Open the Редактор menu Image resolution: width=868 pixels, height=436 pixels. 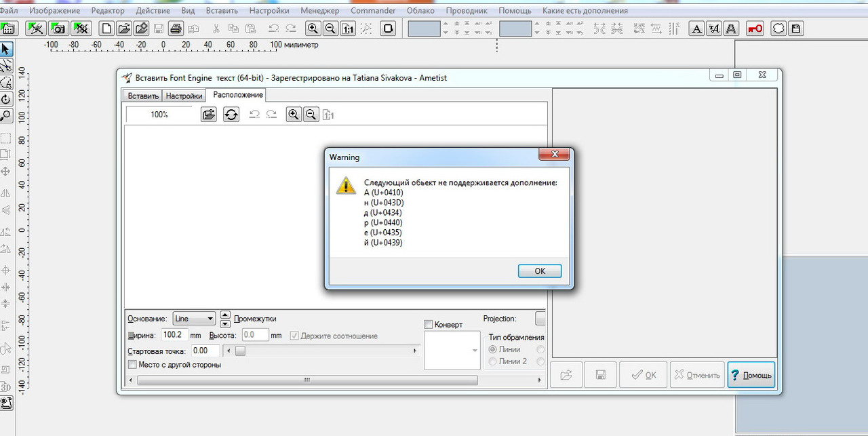tap(108, 10)
